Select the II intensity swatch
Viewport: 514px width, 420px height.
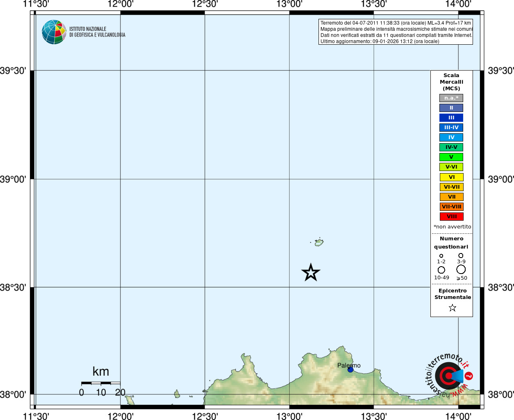coord(451,108)
